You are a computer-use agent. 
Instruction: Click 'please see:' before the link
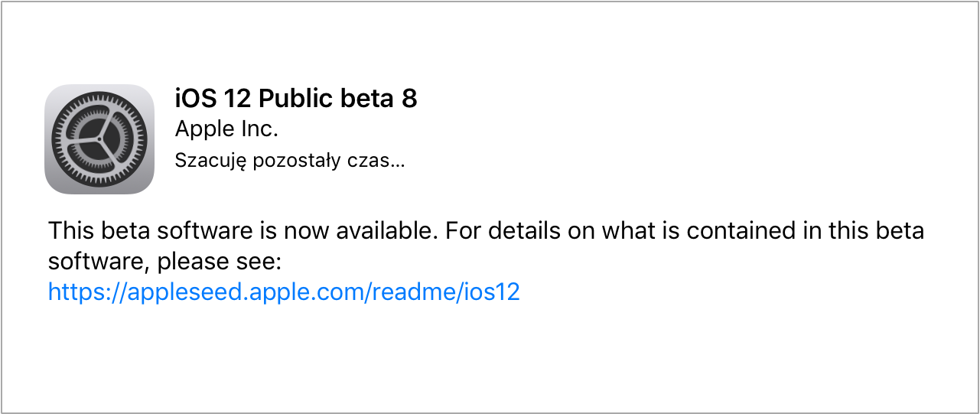click(x=220, y=262)
